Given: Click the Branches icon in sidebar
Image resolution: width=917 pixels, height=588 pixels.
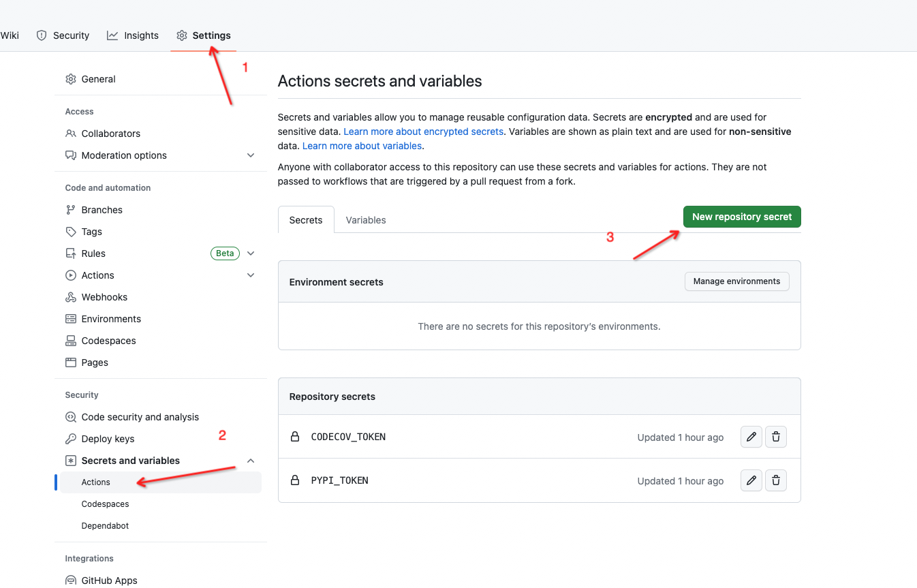Looking at the screenshot, I should point(71,210).
